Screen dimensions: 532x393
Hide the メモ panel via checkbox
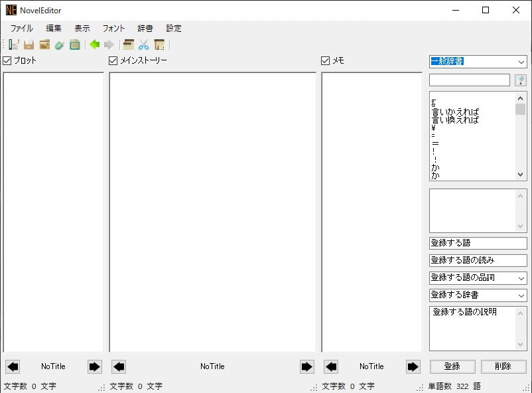click(326, 60)
